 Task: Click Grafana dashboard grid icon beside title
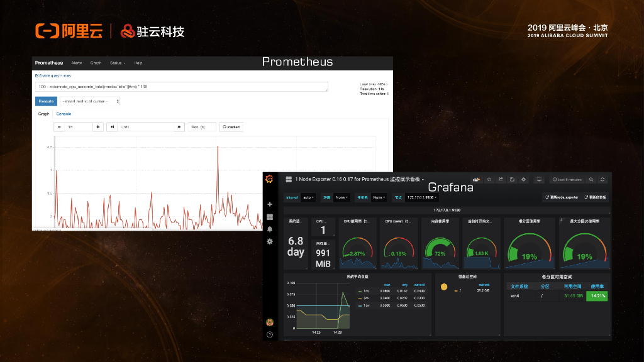[x=289, y=179]
